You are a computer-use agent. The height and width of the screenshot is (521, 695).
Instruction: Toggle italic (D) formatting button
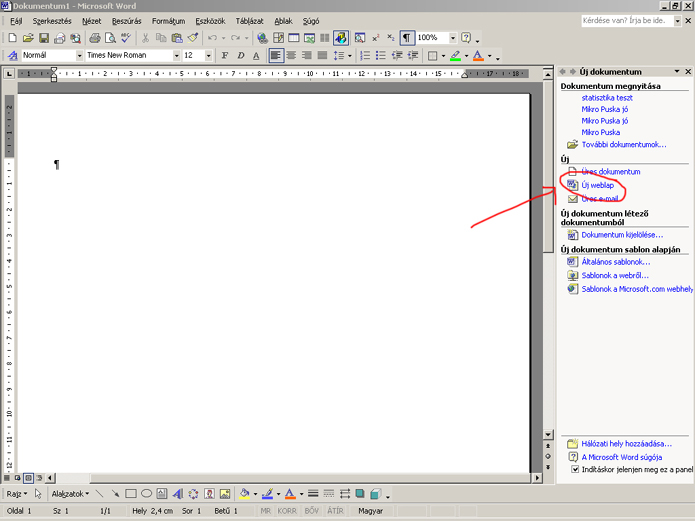click(x=240, y=56)
